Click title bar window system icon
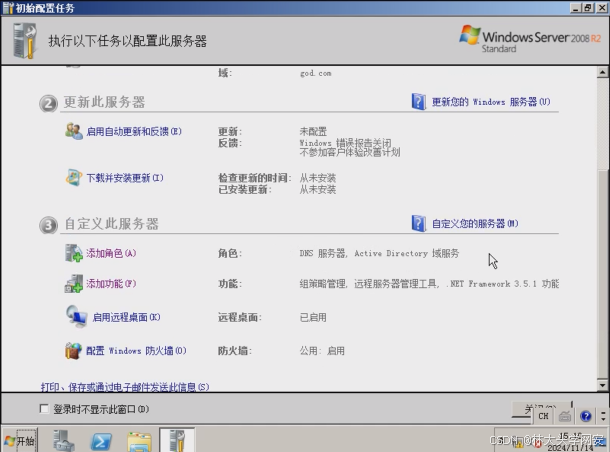 click(x=8, y=8)
